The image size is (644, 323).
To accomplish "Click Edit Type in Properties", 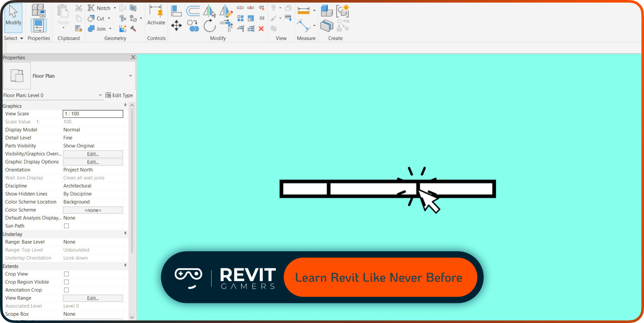I will [x=119, y=95].
